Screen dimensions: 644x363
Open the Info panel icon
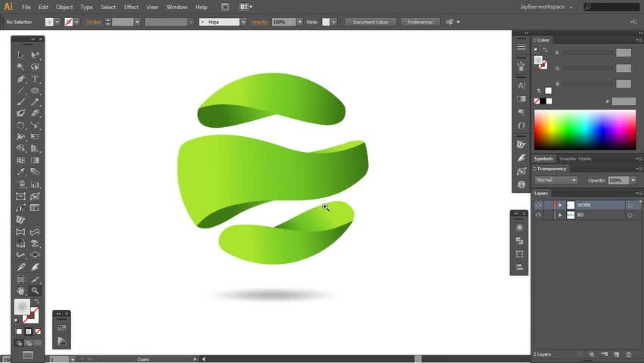(x=522, y=185)
